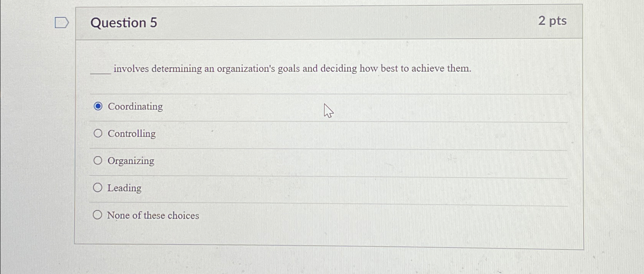Click the Controlling answer label
This screenshot has width=644, height=274.
point(131,134)
